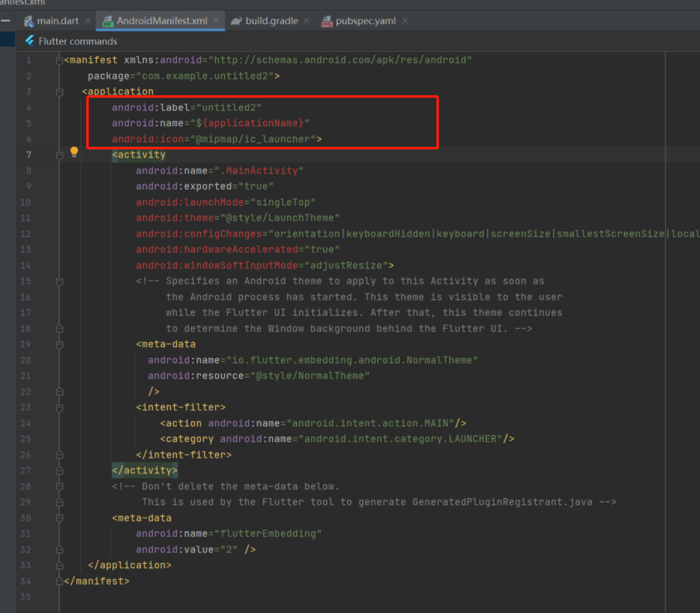The width and height of the screenshot is (700, 613).
Task: Click the "Don't delete the meta-data below" comment
Action: 241,487
